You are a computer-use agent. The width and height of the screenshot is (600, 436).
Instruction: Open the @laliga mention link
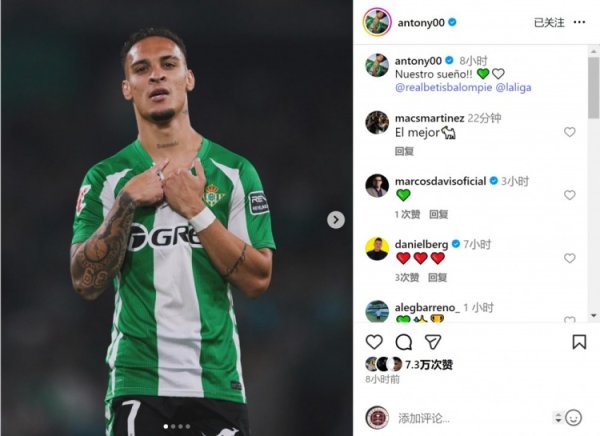[x=513, y=88]
